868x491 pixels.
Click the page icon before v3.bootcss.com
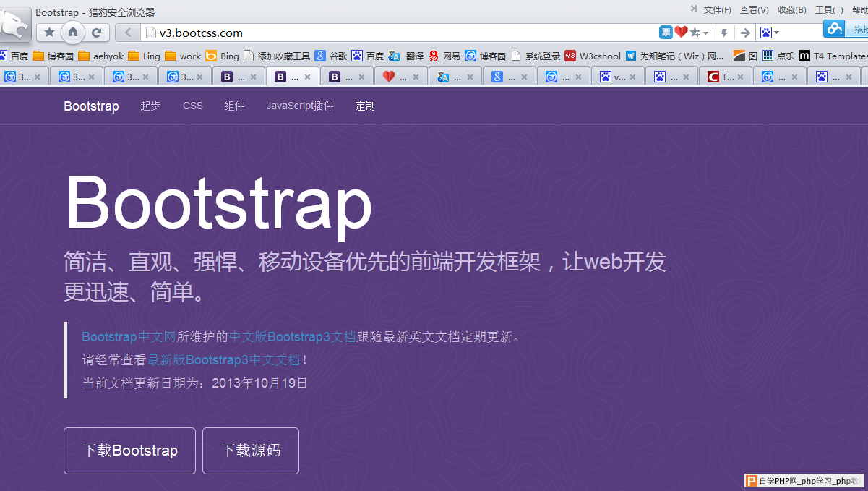tap(150, 33)
